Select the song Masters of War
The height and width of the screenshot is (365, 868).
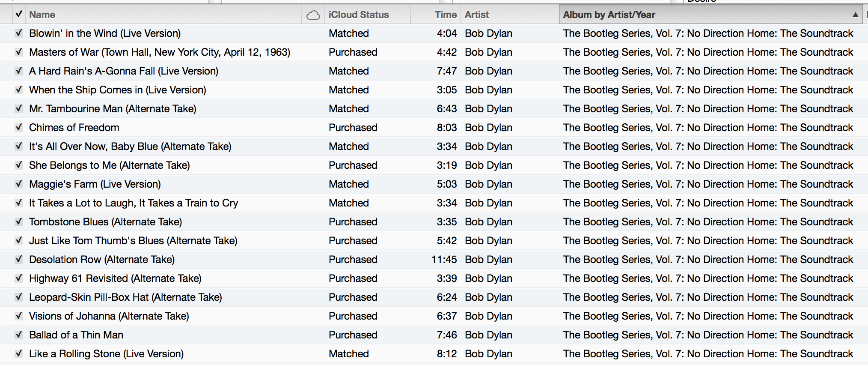[160, 52]
